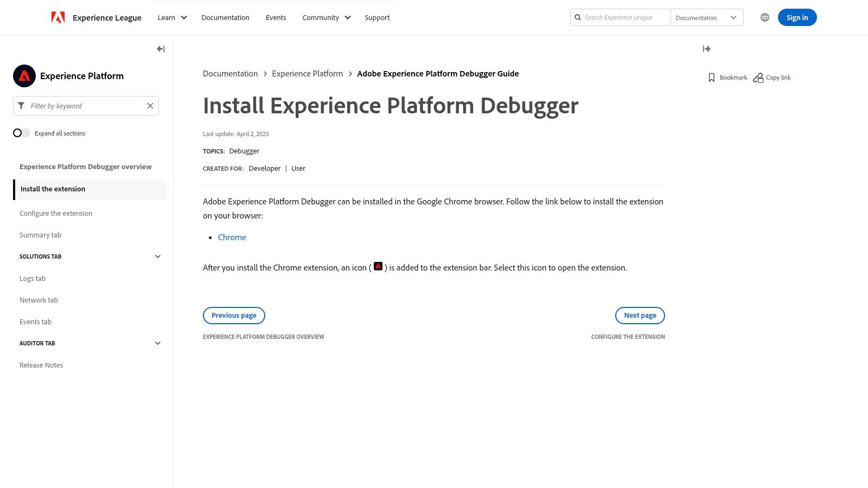The width and height of the screenshot is (868, 488).
Task: Open the Support menu item
Action: pos(377,17)
